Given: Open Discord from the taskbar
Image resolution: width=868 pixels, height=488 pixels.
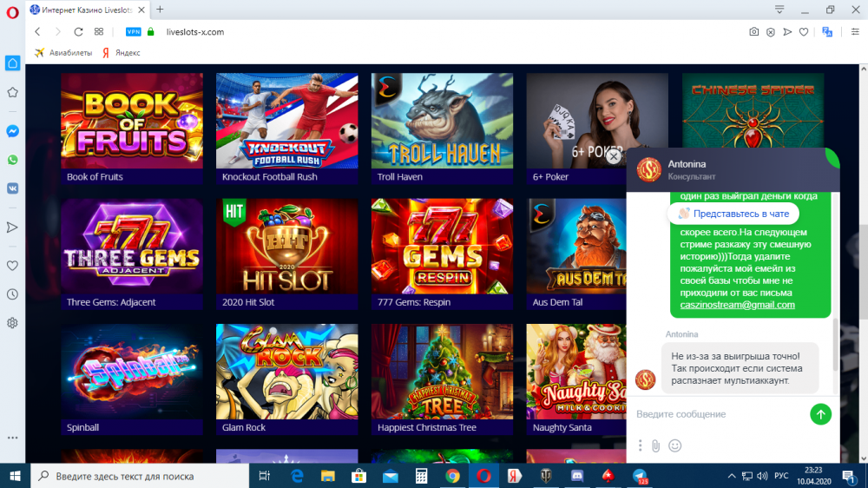Looking at the screenshot, I should point(577,476).
